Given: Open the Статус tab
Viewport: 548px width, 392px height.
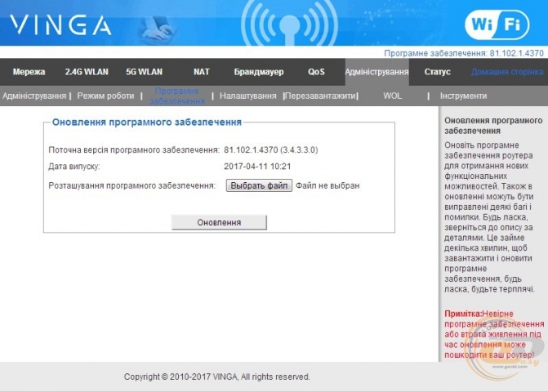Looking at the screenshot, I should 437,72.
